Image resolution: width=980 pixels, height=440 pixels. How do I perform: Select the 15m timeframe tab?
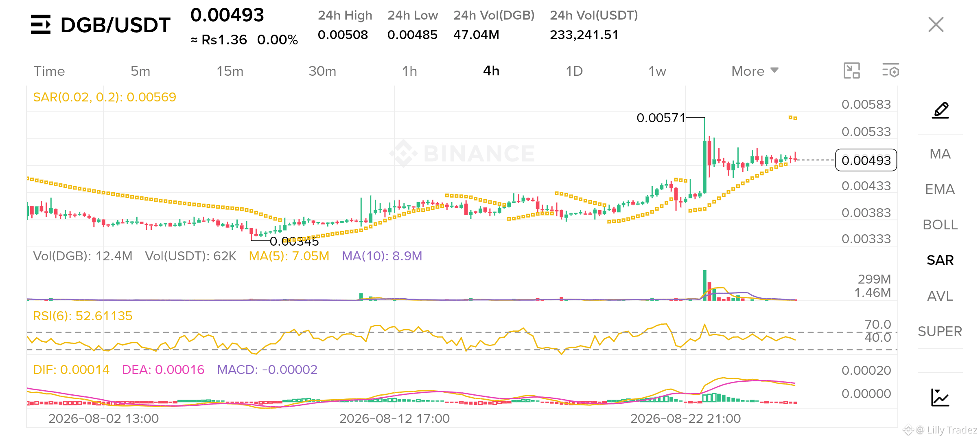point(230,71)
